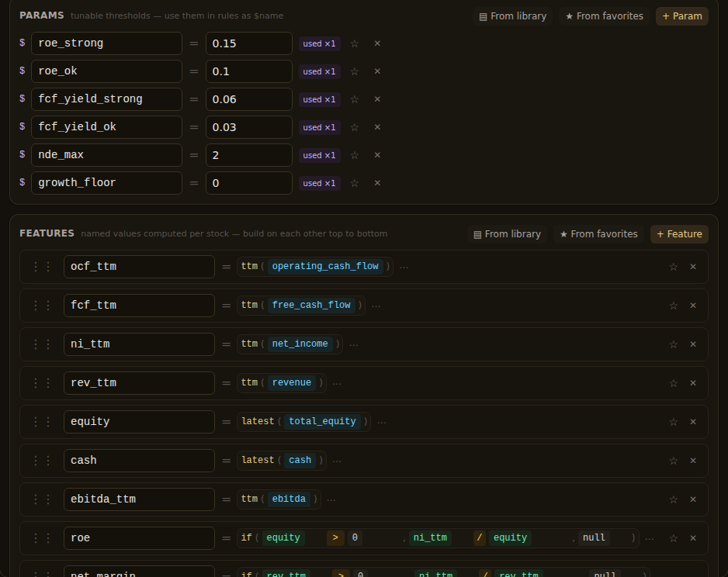The image size is (728, 577).
Task: Add a new Feature
Action: click(x=679, y=234)
